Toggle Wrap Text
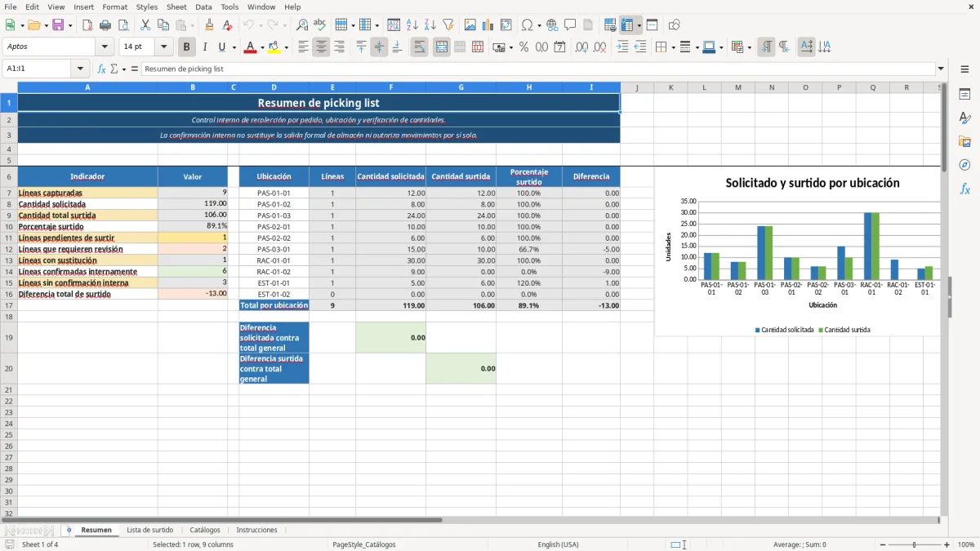The height and width of the screenshot is (551, 980). pyautogui.click(x=420, y=47)
